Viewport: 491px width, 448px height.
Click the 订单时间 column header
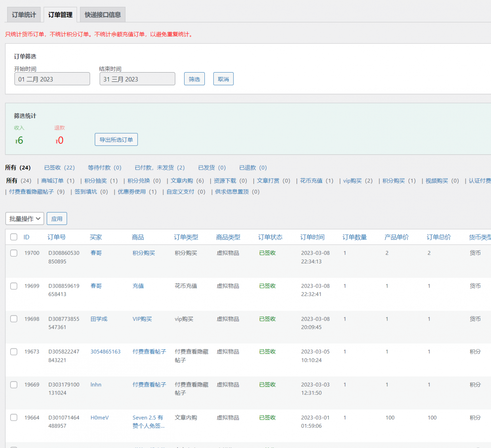(x=312, y=237)
